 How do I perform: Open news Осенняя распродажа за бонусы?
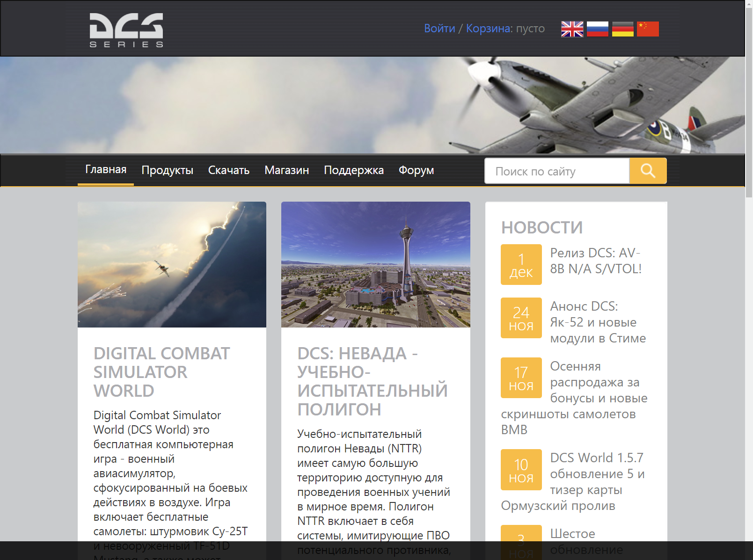point(575,398)
